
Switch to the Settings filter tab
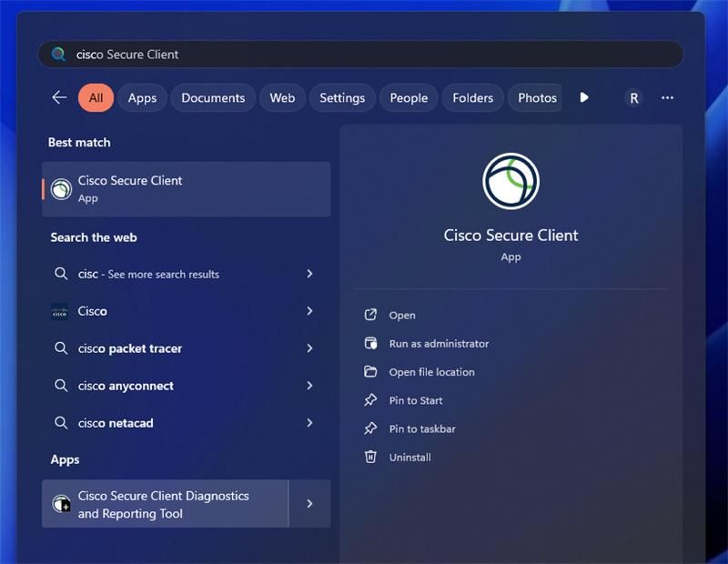click(342, 97)
